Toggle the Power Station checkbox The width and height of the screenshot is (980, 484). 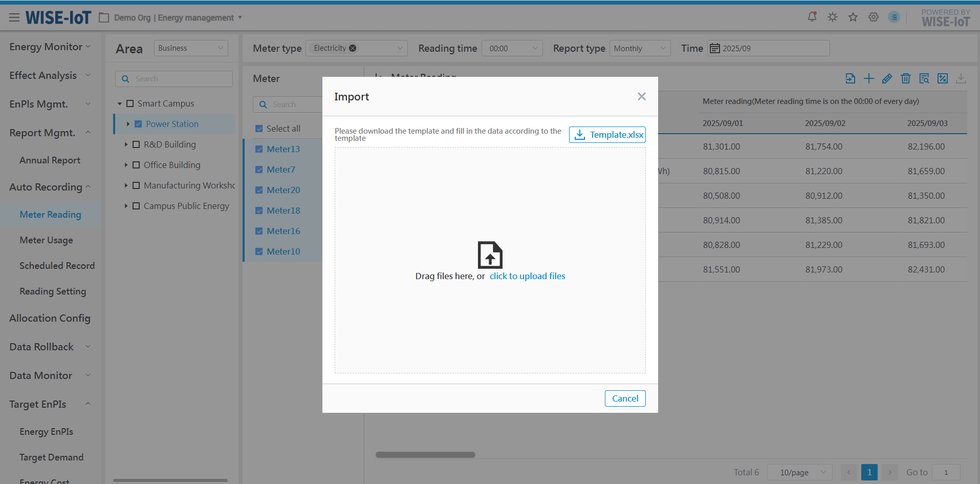tap(138, 124)
